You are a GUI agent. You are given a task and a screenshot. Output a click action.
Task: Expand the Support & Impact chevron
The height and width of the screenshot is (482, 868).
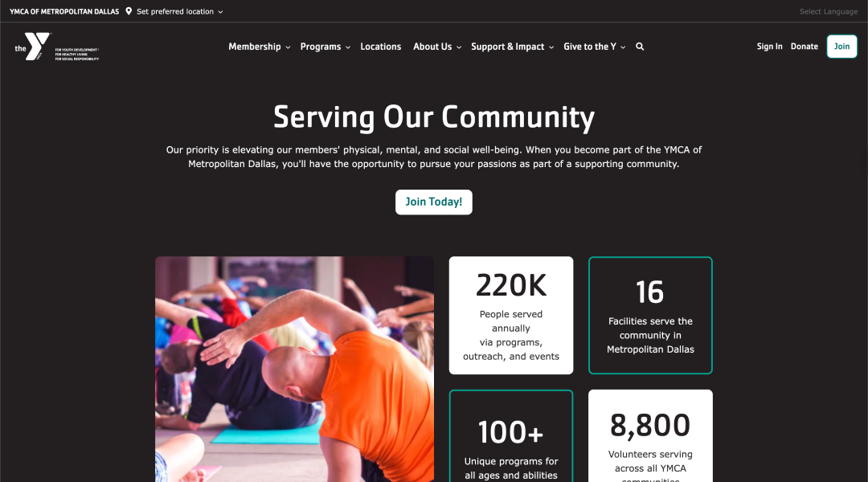coord(551,47)
